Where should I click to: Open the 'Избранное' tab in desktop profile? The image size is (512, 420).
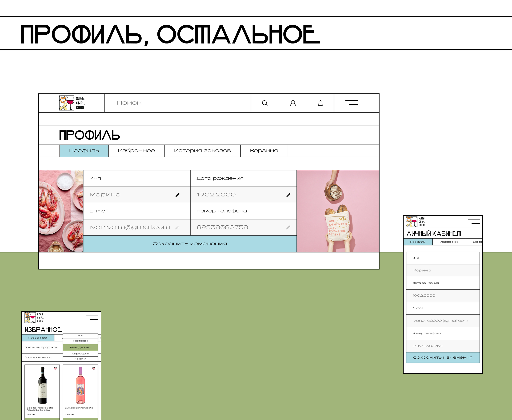pos(136,150)
